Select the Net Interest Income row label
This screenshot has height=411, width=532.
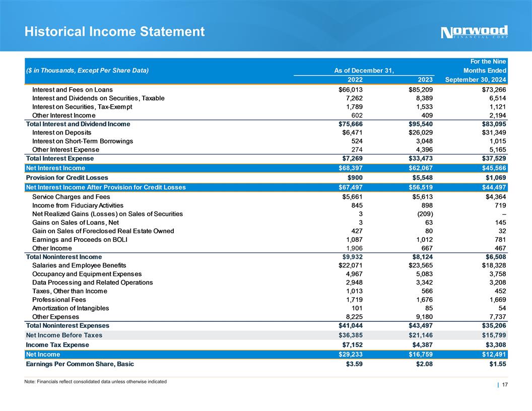55,168
